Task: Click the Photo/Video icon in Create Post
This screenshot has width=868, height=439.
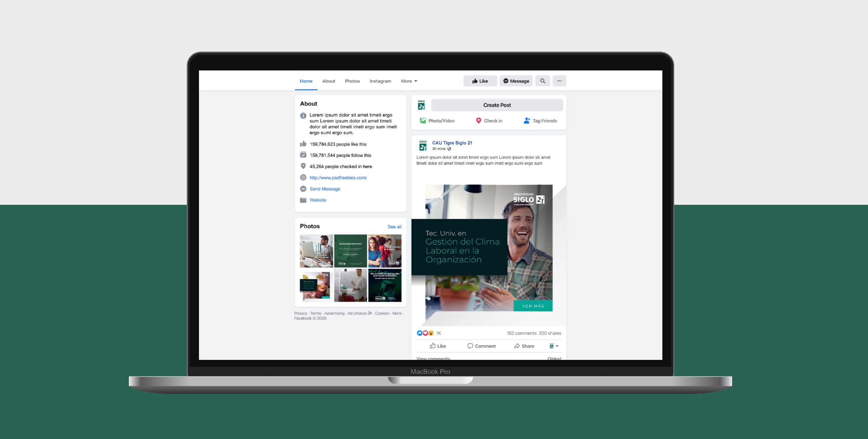Action: 423,121
